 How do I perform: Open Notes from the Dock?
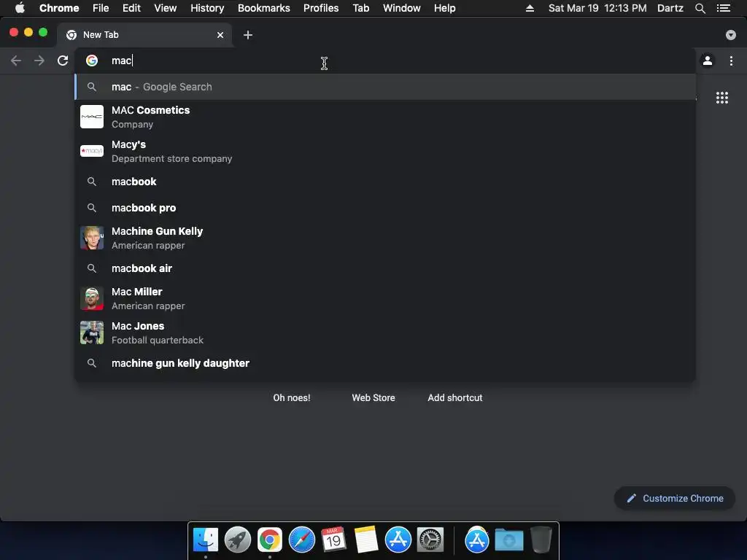coord(366,540)
